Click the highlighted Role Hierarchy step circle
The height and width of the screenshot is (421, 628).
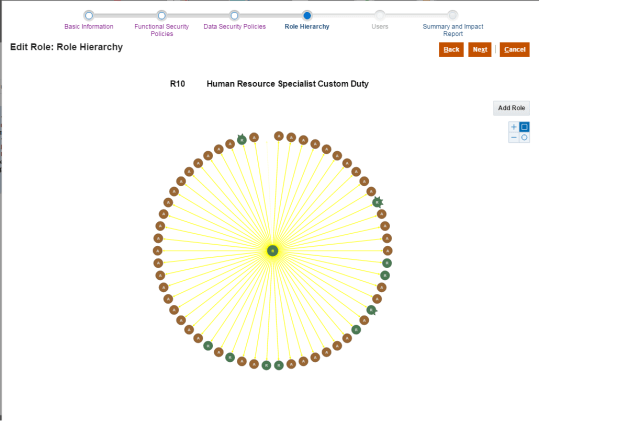307,15
